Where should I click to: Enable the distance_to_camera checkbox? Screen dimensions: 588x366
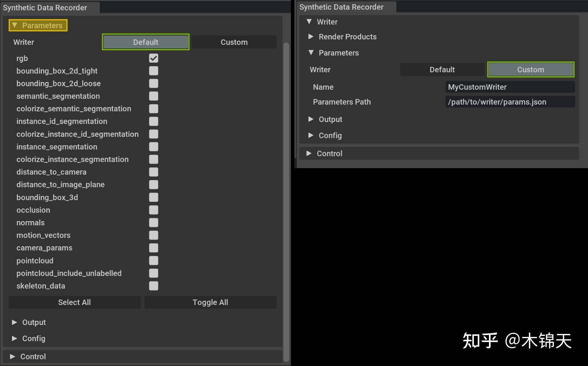tap(153, 172)
